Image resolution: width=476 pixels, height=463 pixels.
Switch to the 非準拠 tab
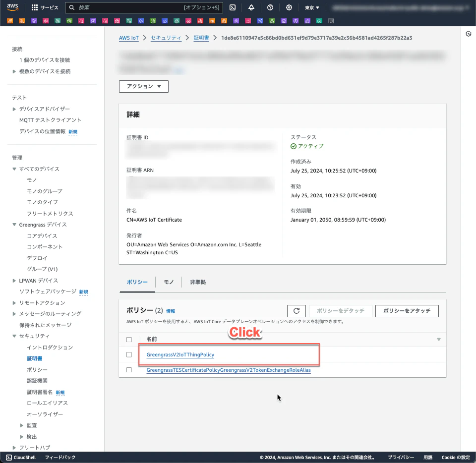[x=198, y=282]
